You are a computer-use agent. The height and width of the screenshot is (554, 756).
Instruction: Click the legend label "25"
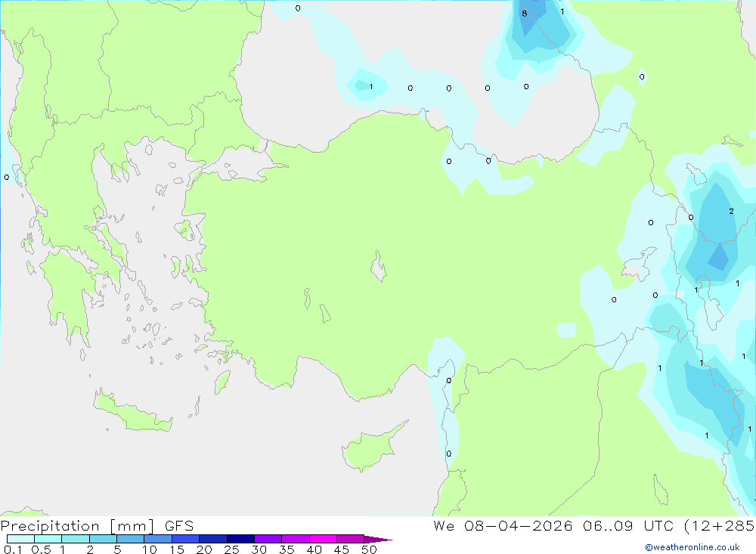tap(232, 549)
